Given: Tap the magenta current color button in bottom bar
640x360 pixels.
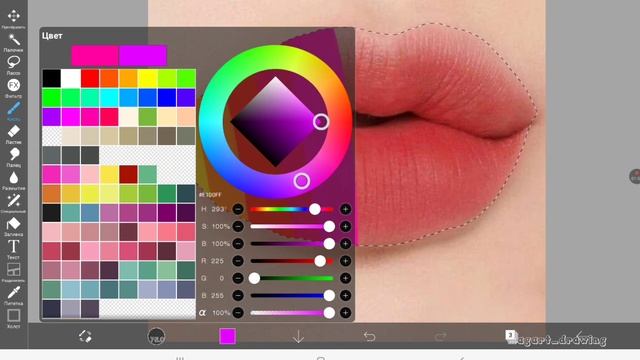Looking at the screenshot, I should 227,336.
